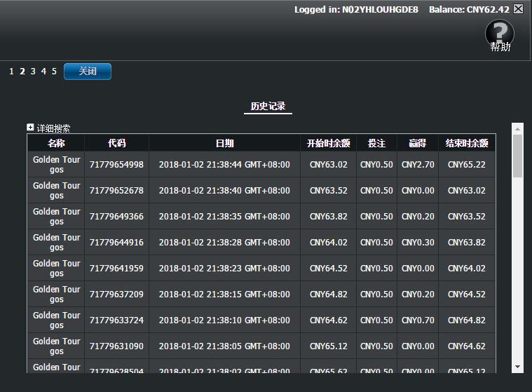Select the row with code 71779644916
Image resolution: width=532 pixels, height=392 pixels.
(x=116, y=243)
